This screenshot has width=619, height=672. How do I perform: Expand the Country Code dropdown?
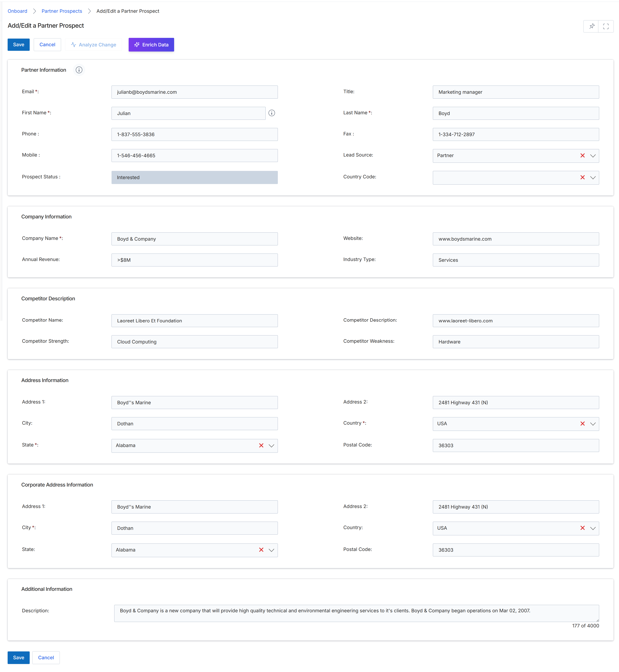click(x=593, y=178)
